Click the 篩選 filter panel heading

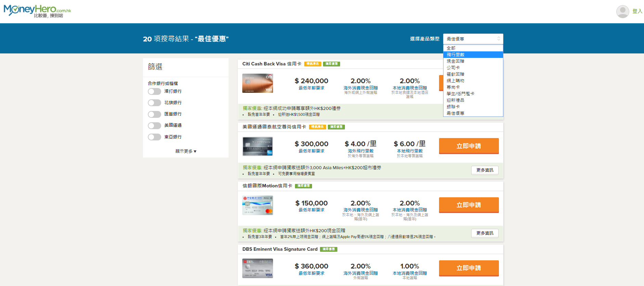coord(155,67)
